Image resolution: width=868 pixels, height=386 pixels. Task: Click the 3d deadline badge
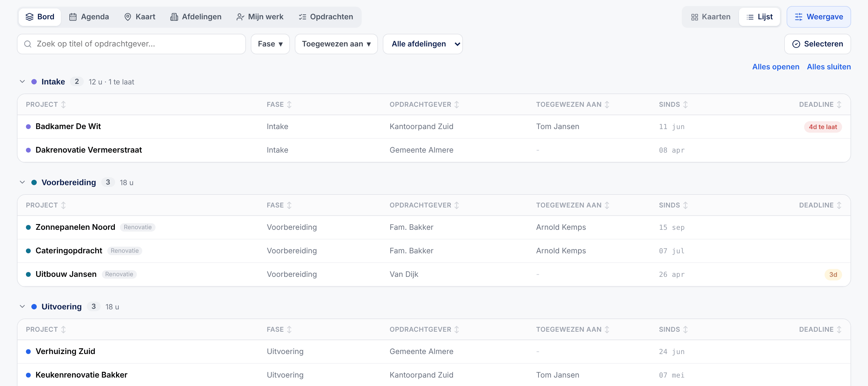click(833, 275)
